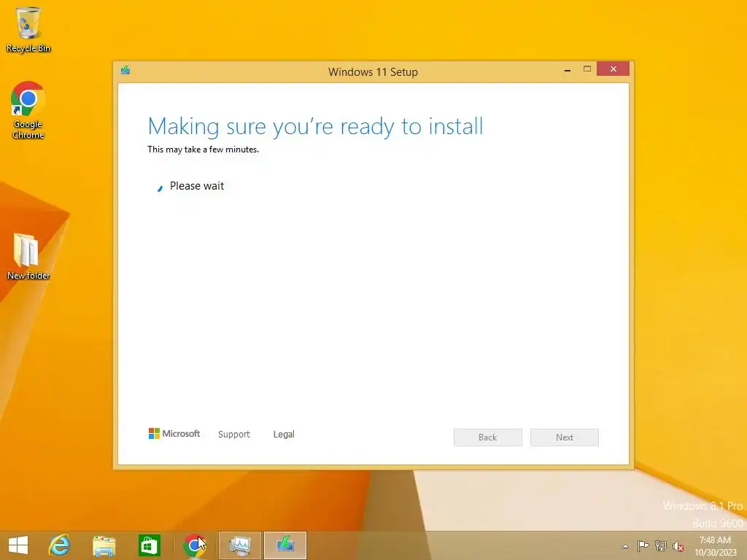Close the Windows 11 Setup window
This screenshot has width=747, height=560.
pyautogui.click(x=613, y=69)
